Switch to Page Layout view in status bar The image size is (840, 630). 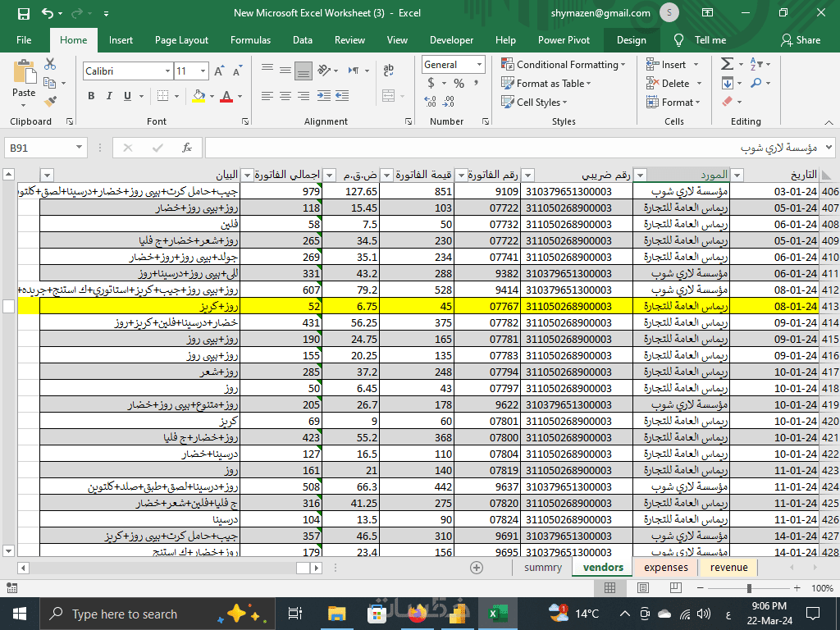pyautogui.click(x=641, y=588)
